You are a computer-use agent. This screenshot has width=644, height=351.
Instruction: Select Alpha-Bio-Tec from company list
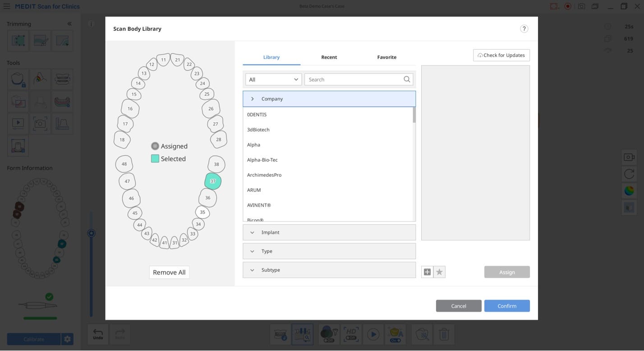coord(262,160)
